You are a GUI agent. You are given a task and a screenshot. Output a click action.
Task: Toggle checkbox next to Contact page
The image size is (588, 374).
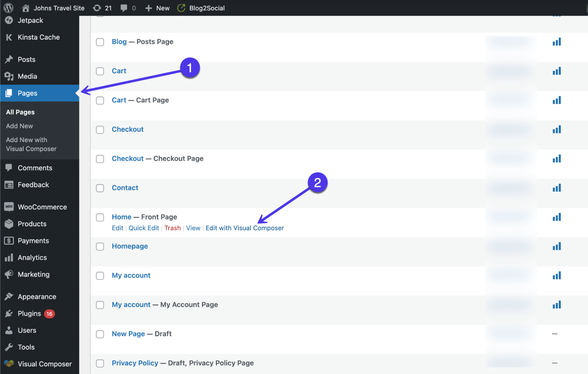pos(100,188)
